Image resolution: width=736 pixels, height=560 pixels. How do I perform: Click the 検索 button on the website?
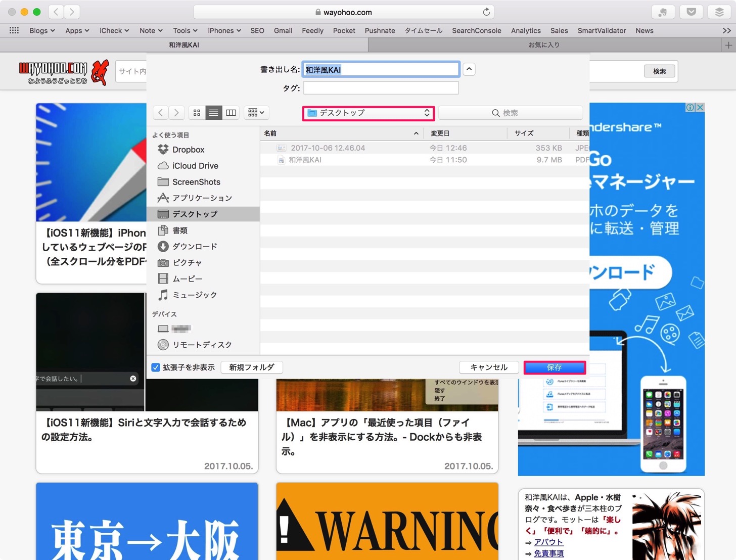pyautogui.click(x=660, y=71)
